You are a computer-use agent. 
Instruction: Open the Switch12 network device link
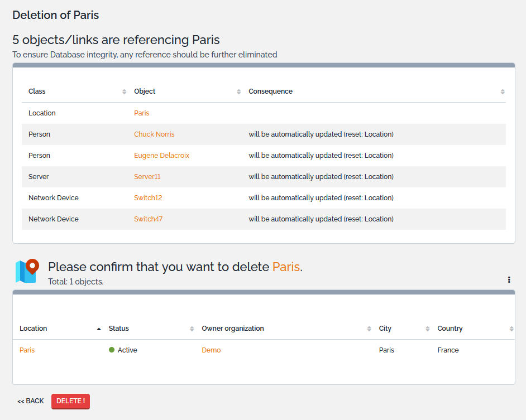147,197
